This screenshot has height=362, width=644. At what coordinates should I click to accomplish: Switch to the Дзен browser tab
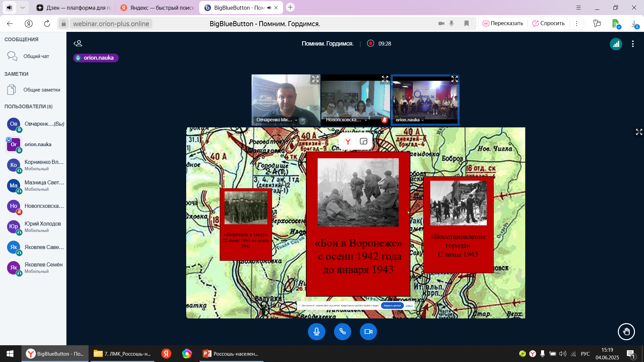(74, 8)
